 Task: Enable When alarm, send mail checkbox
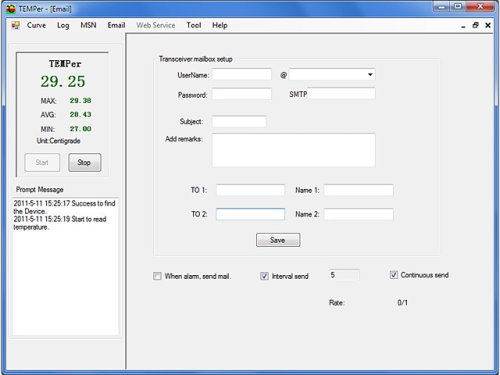tap(157, 276)
